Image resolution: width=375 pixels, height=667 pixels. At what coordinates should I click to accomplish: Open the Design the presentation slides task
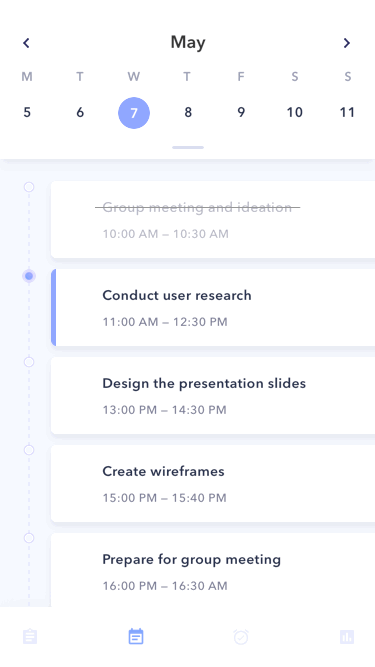point(213,396)
